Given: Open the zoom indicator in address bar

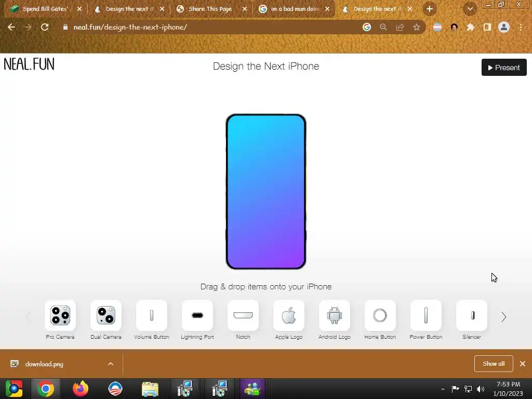Looking at the screenshot, I should (x=383, y=27).
